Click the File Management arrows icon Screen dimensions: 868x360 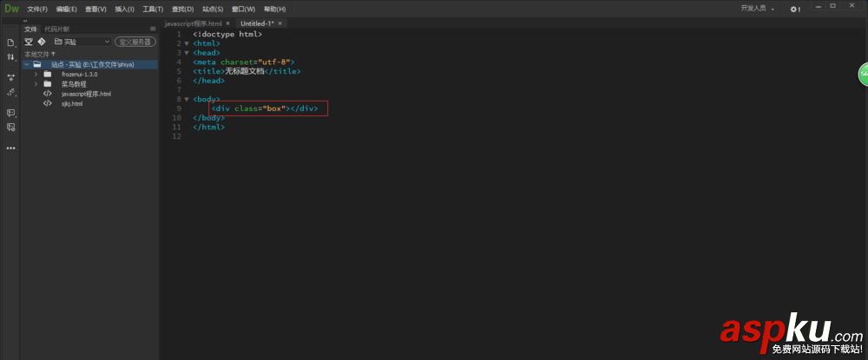tap(11, 56)
